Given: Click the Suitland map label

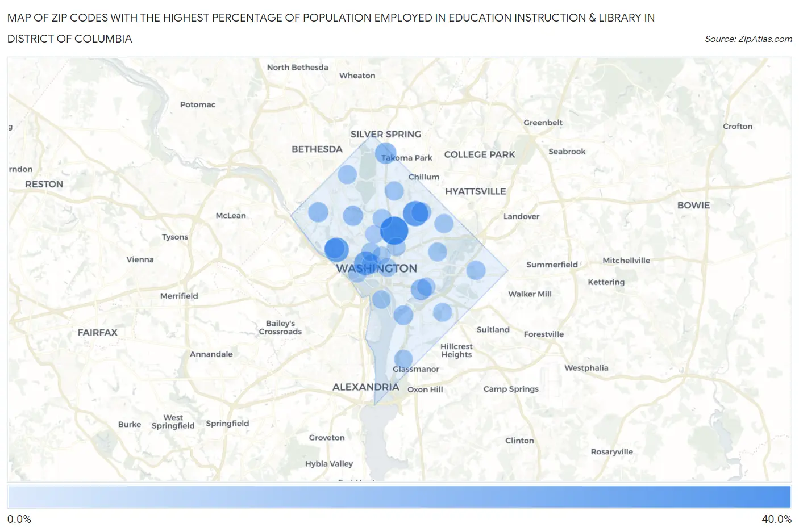Looking at the screenshot, I should pyautogui.click(x=493, y=330).
